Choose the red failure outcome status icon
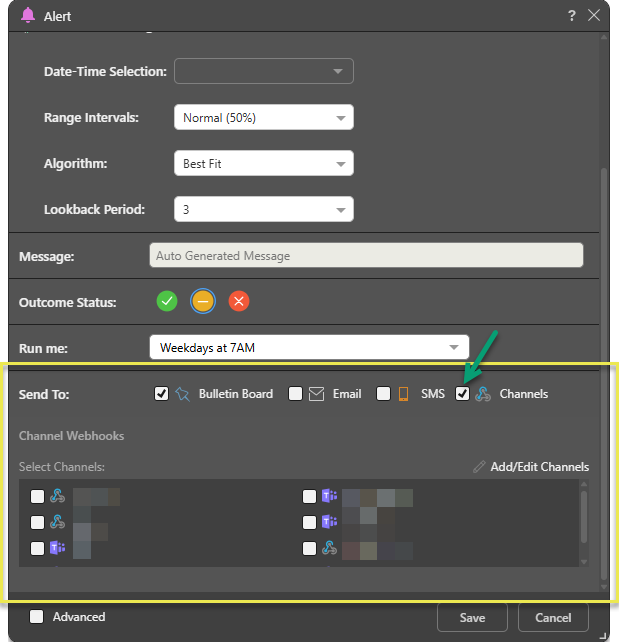The image size is (619, 642). click(x=238, y=301)
